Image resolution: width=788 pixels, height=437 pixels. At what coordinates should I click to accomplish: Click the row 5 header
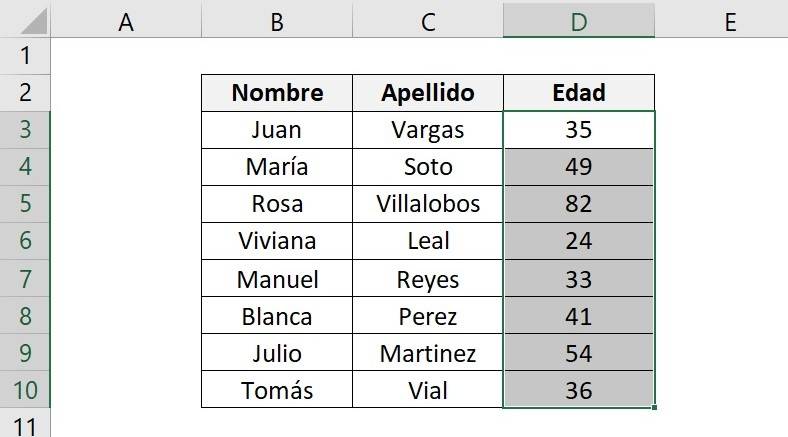pyautogui.click(x=25, y=204)
